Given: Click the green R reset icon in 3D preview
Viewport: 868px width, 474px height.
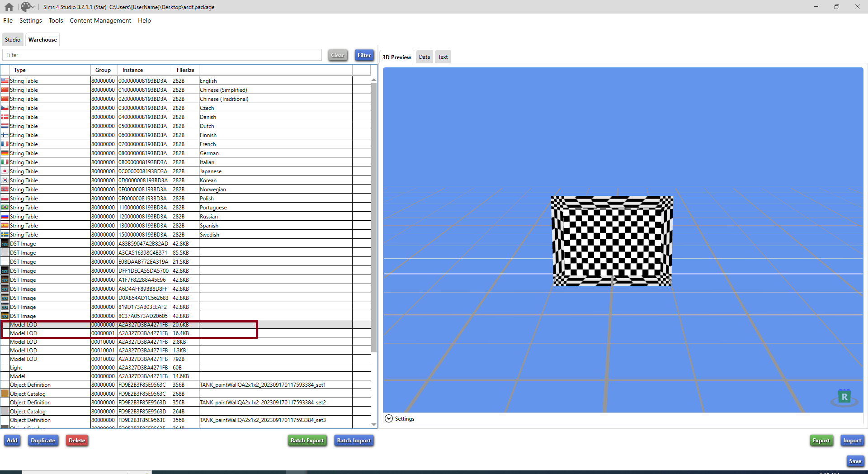Looking at the screenshot, I should (x=844, y=397).
